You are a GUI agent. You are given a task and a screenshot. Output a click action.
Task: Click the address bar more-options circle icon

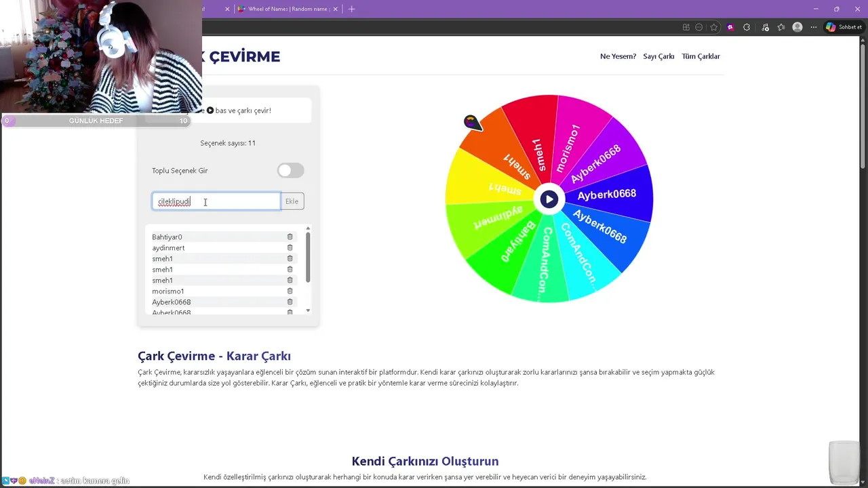click(699, 27)
